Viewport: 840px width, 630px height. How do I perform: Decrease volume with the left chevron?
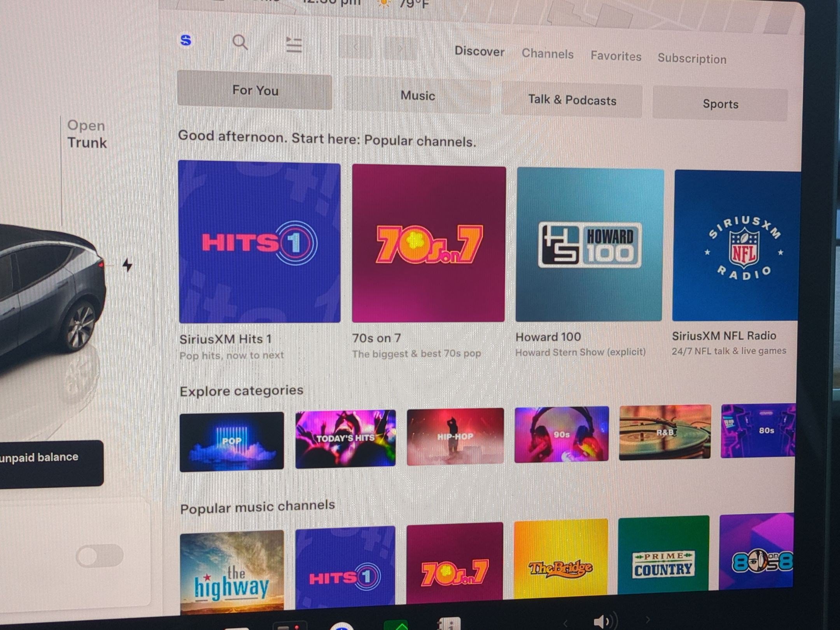565,623
